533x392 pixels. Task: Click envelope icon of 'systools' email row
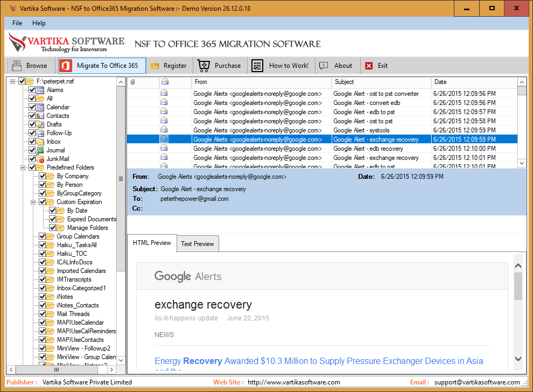(164, 130)
